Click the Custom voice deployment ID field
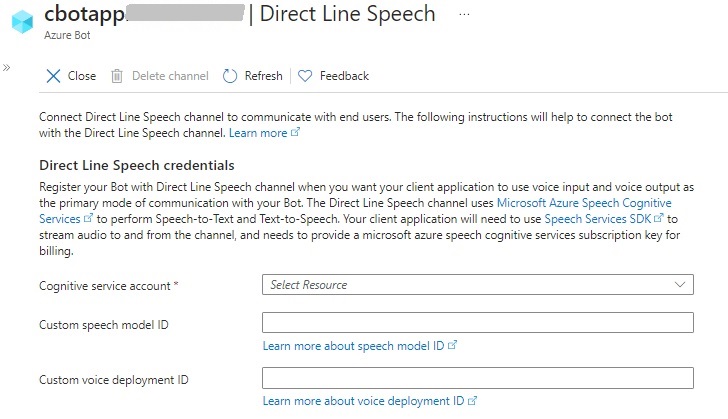Viewport: 728px width, 419px height. point(477,379)
